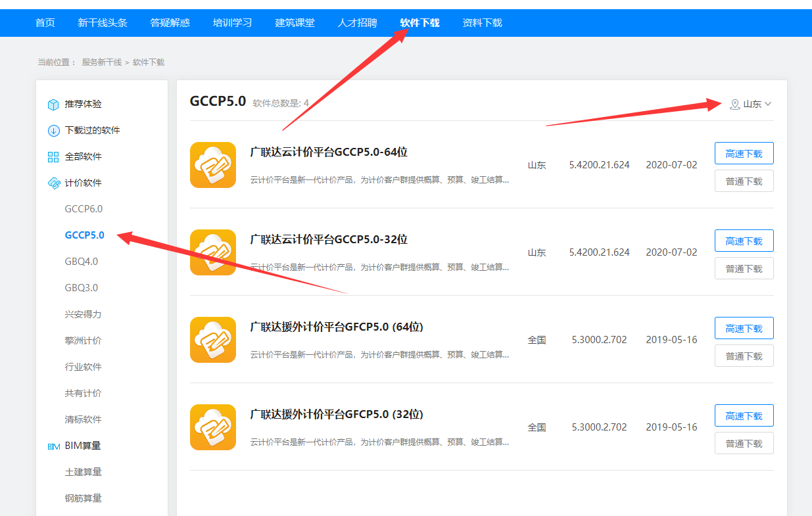Image resolution: width=812 pixels, height=516 pixels.
Task: Select 土建算量 in the sidebar
Action: (x=84, y=472)
